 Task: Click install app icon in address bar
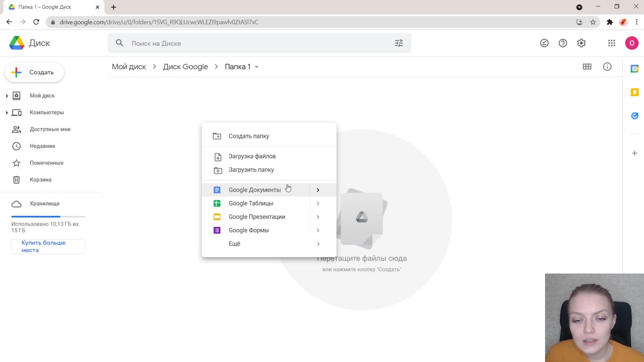pyautogui.click(x=579, y=22)
